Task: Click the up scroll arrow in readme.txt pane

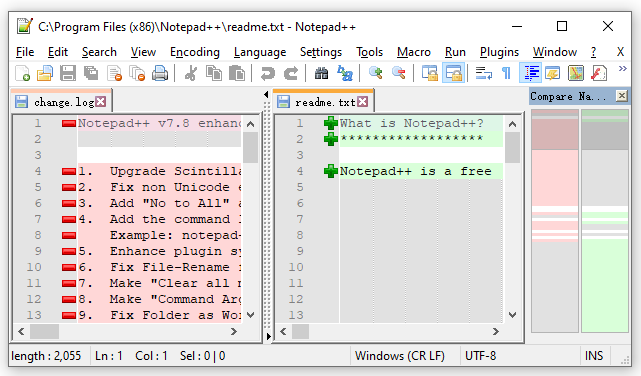Action: click(512, 124)
